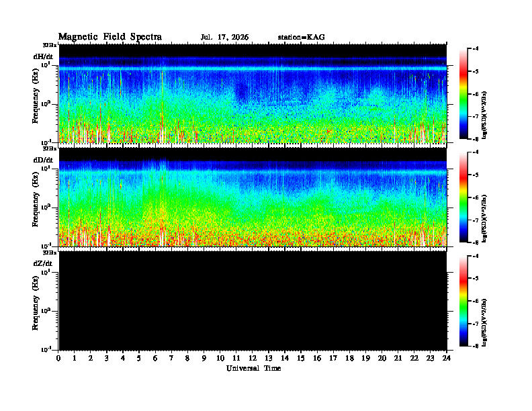
Task: Click hour tick label "22" on time axis
Action: pos(414,359)
